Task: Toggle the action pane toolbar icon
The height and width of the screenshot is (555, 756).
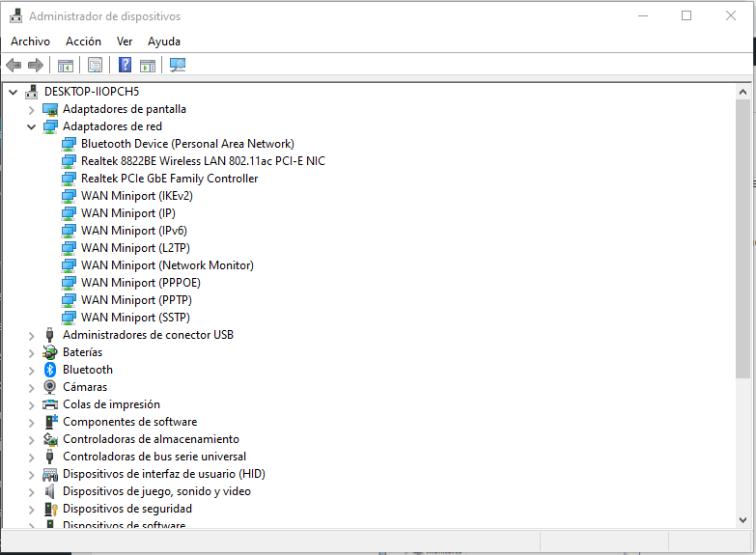Action: click(148, 65)
